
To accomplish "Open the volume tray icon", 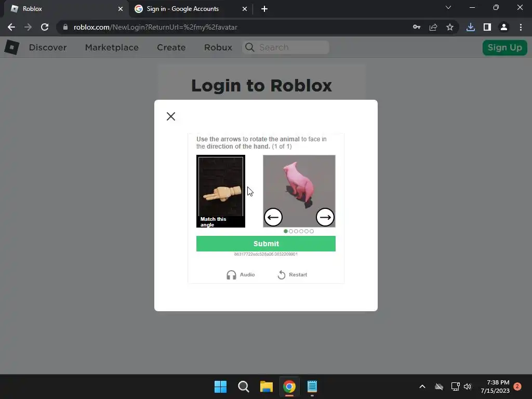I will point(468,387).
